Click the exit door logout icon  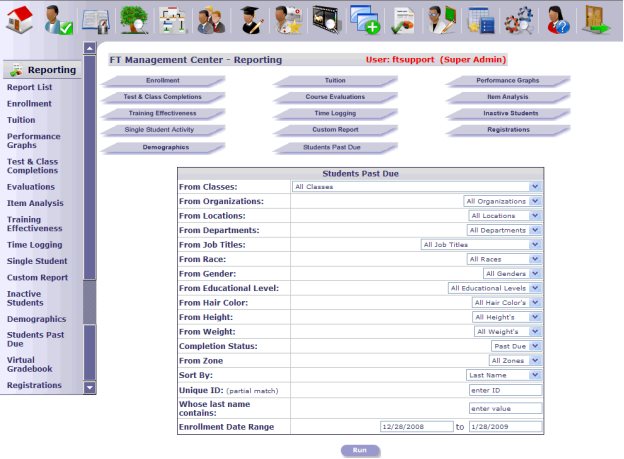point(598,18)
